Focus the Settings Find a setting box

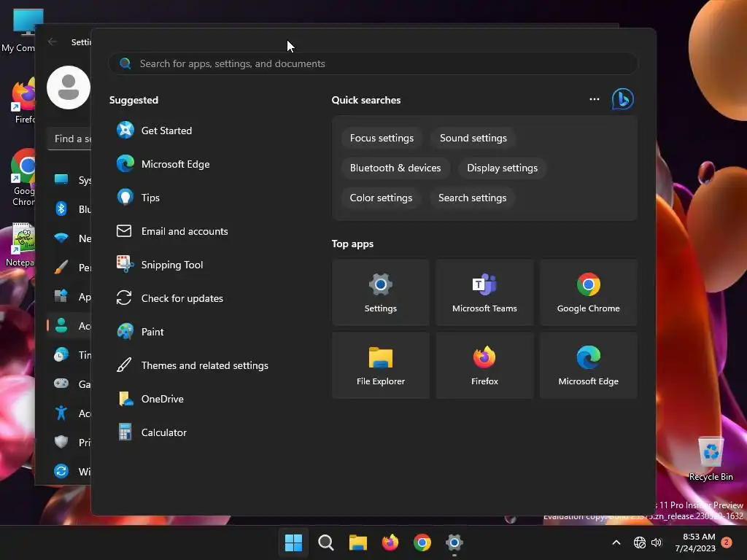pos(69,139)
